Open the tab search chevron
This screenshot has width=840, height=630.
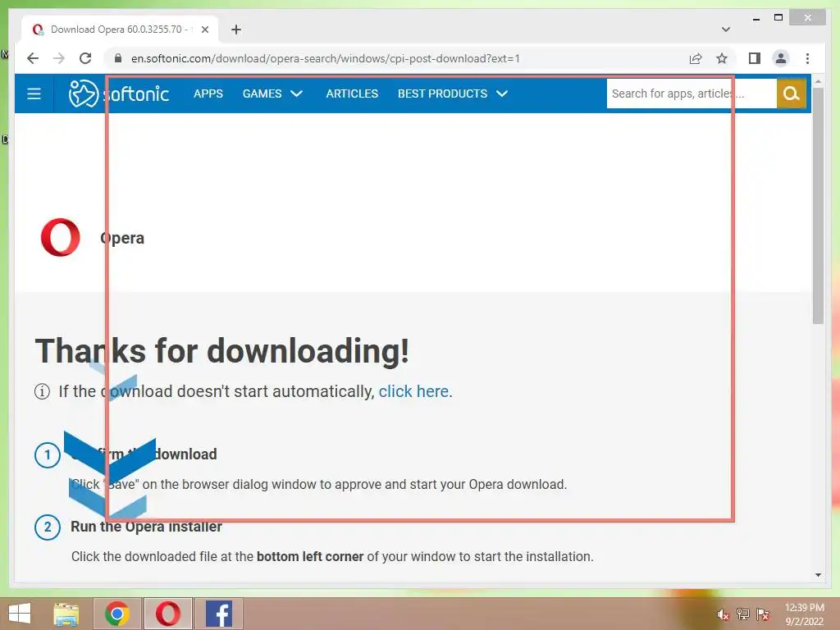(x=725, y=30)
